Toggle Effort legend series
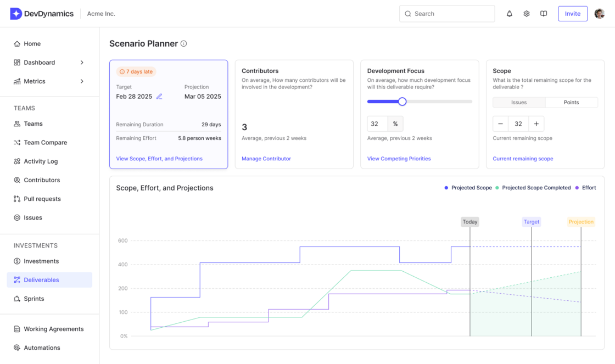Screen dimensions: 615x364 pyautogui.click(x=585, y=188)
